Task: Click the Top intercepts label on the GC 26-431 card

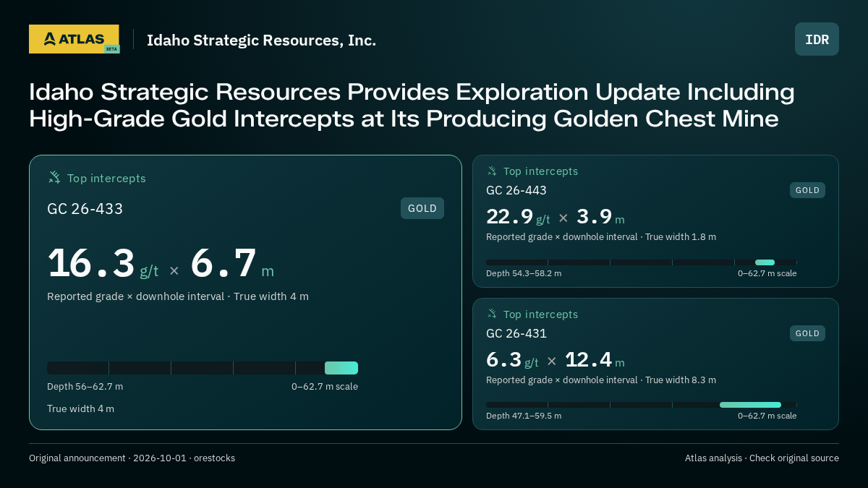Action: (540, 314)
